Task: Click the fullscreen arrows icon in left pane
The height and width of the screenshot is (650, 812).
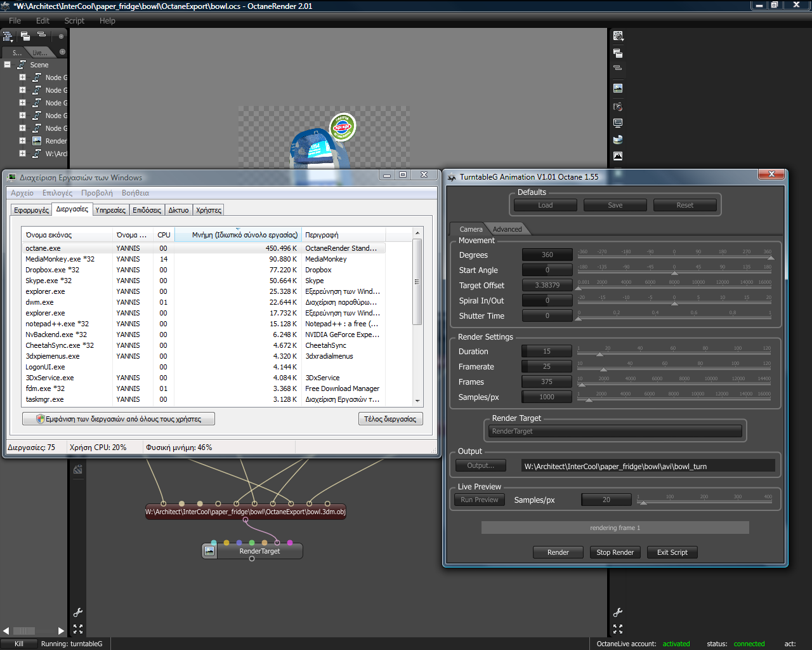Action: coord(78,629)
